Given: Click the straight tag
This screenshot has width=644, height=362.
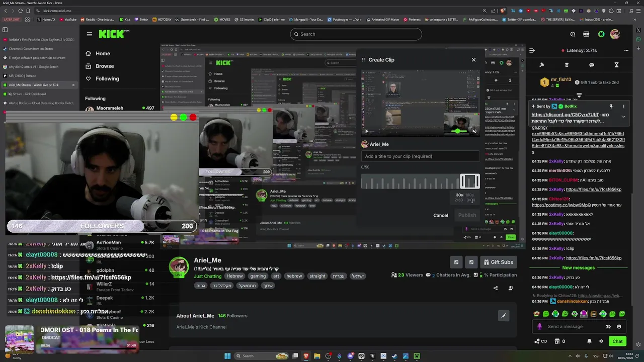Looking at the screenshot, I should pyautogui.click(x=317, y=276).
